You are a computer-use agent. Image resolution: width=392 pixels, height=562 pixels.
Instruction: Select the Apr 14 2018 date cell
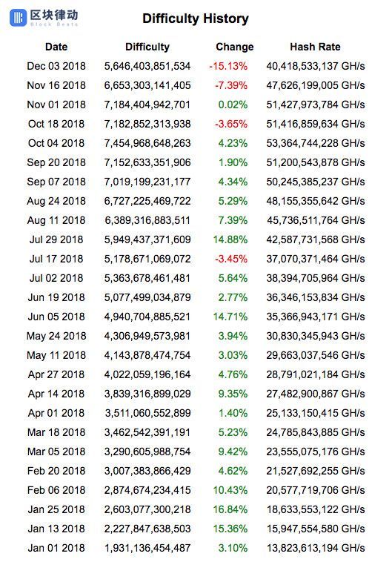click(x=56, y=394)
